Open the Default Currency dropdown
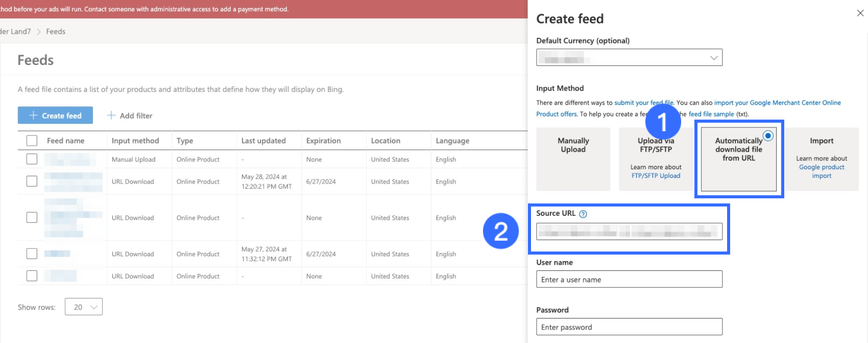The height and width of the screenshot is (343, 868). click(x=629, y=58)
